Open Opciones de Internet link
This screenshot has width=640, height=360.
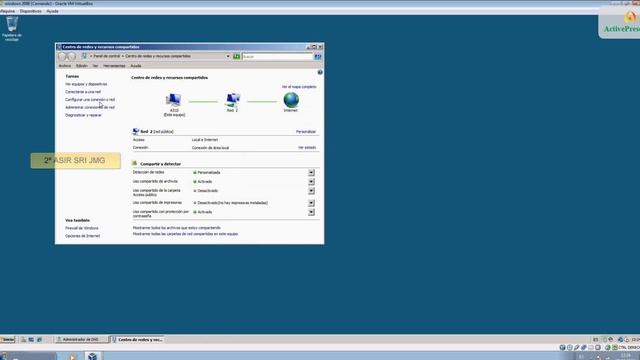click(82, 236)
